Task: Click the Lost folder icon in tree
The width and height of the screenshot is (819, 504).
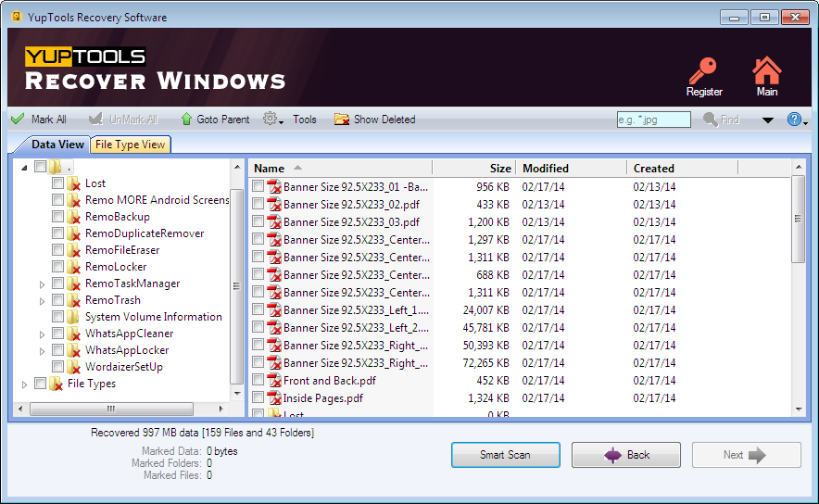Action: click(73, 183)
